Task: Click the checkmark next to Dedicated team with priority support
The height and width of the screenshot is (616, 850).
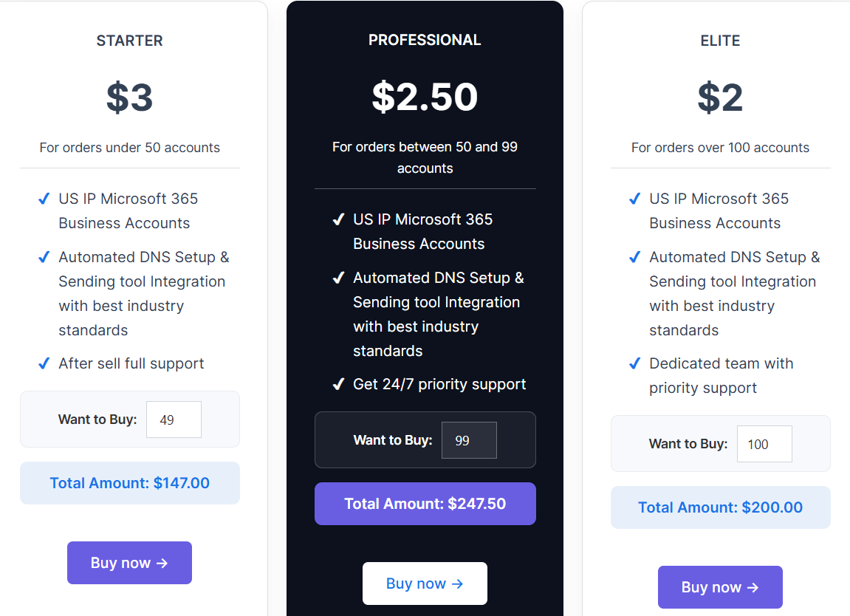Action: tap(634, 363)
